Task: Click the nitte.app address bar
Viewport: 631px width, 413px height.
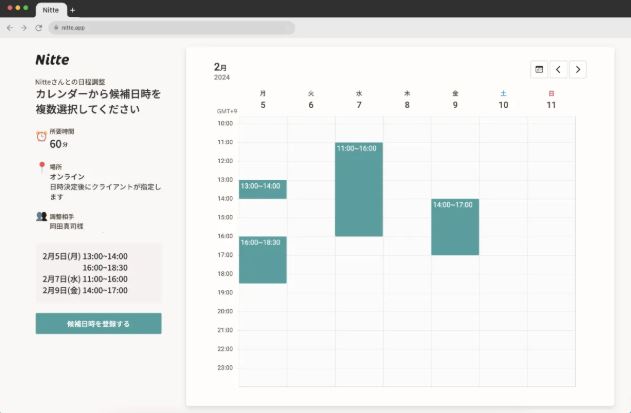Action: tap(170, 28)
